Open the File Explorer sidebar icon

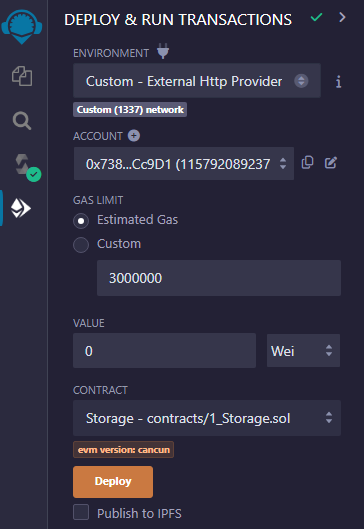22,76
